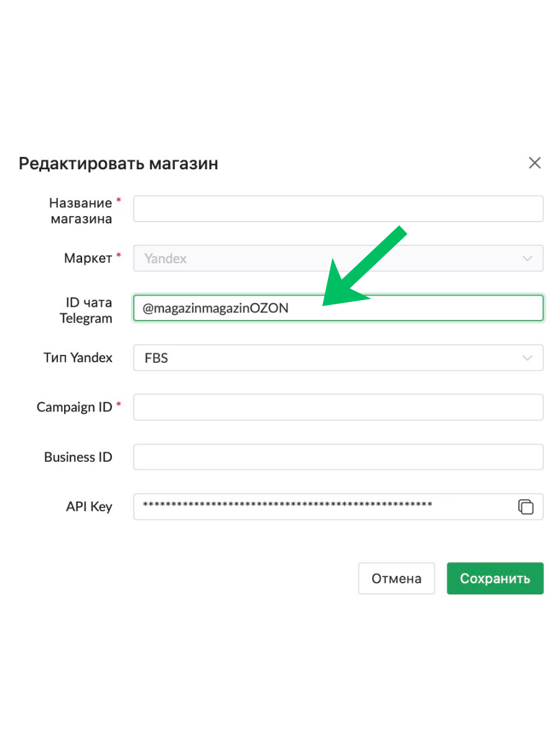Click the ID чата Telegram label
The width and height of the screenshot is (560, 747).
point(86,310)
